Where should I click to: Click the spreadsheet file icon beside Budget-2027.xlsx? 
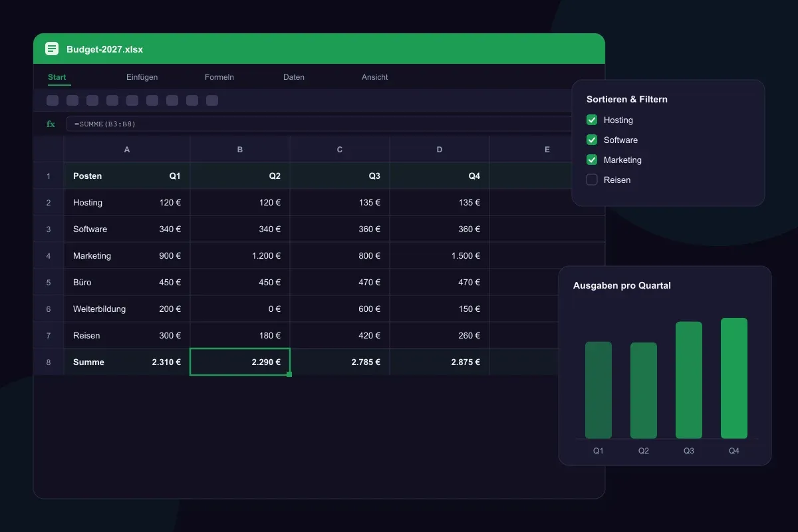52,49
